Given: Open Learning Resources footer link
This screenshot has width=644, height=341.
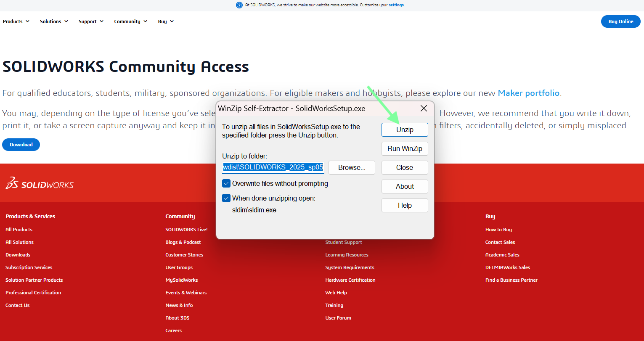Looking at the screenshot, I should (x=347, y=255).
